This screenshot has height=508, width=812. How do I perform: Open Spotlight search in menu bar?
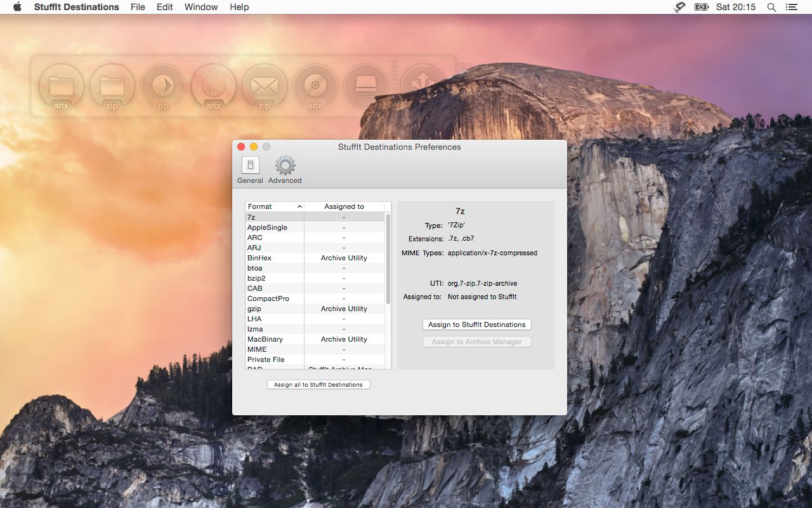[x=771, y=7]
